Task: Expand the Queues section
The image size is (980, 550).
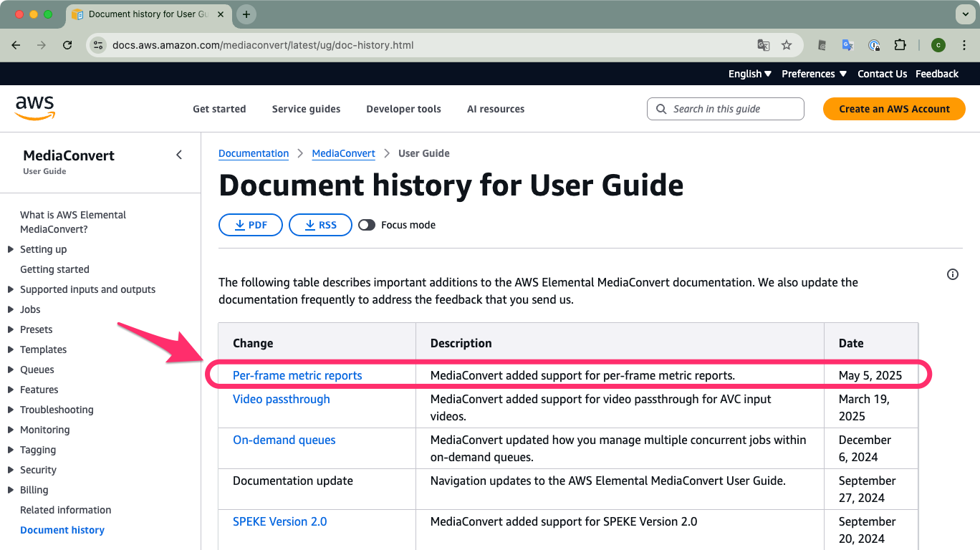Action: click(10, 370)
